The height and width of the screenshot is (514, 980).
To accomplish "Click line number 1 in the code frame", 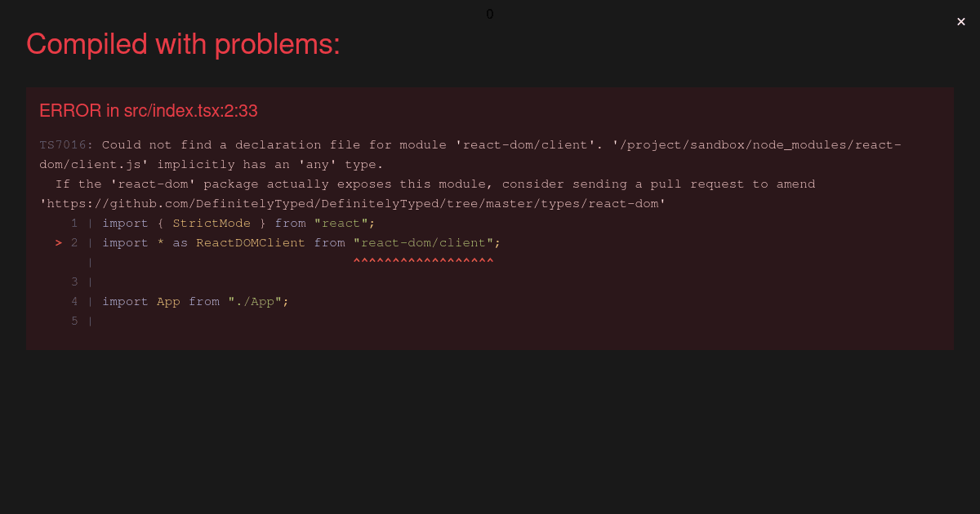I will (74, 224).
